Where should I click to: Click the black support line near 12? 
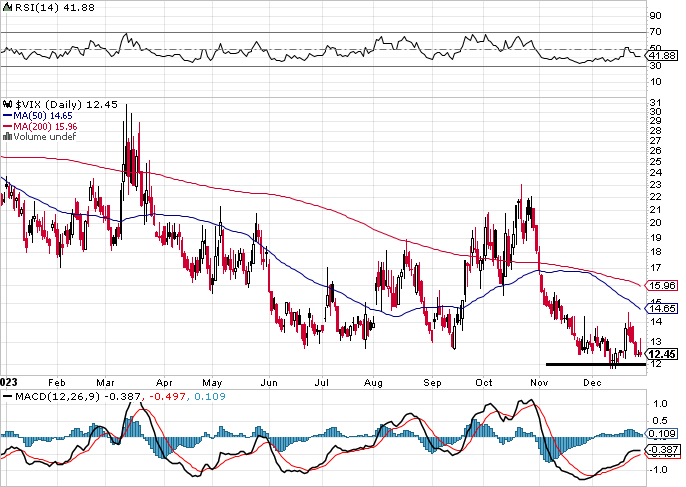tap(596, 364)
